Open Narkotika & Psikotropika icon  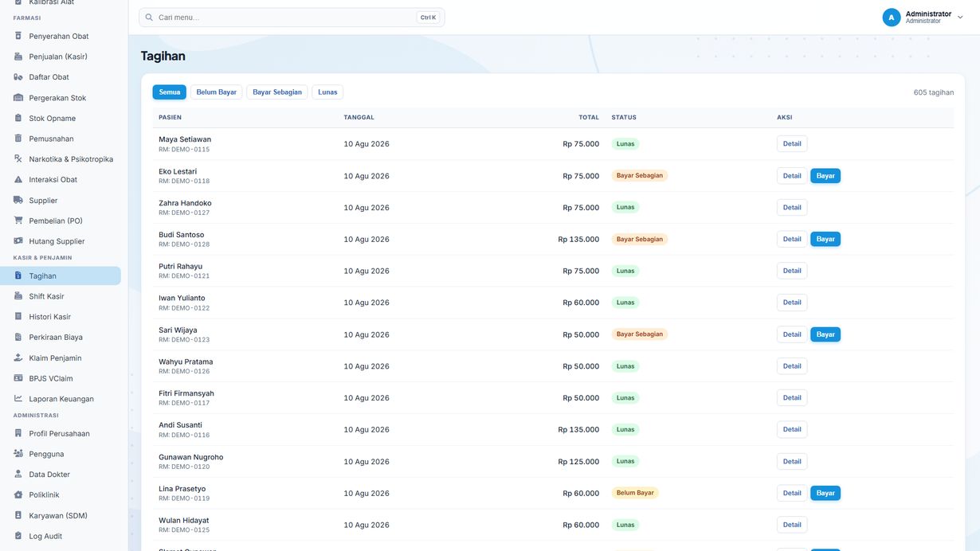click(x=18, y=159)
